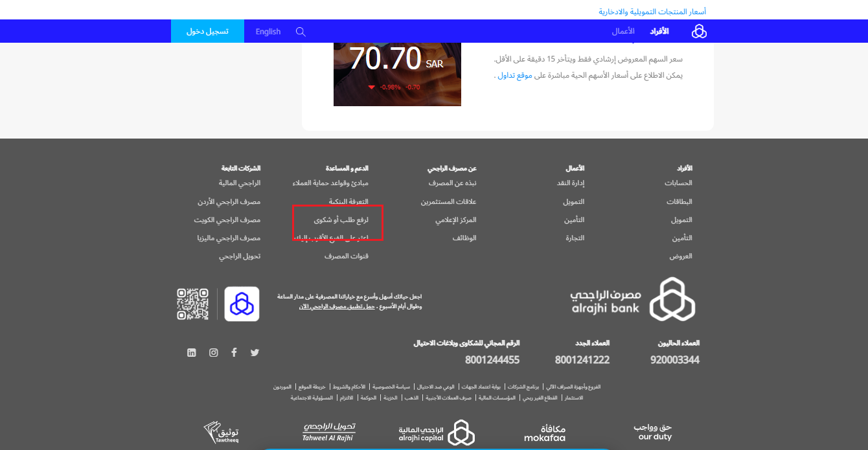Open خريطة الموقع footer link
The width and height of the screenshot is (868, 450).
(x=312, y=387)
